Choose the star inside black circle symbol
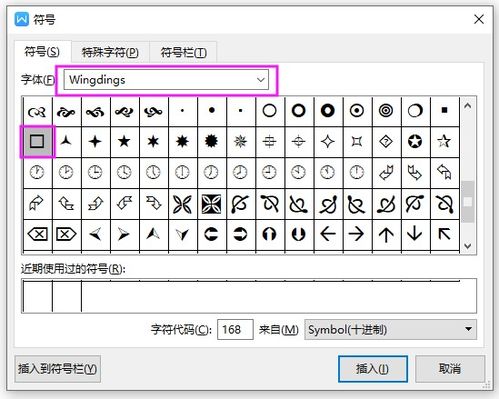The width and height of the screenshot is (499, 399). [x=415, y=141]
